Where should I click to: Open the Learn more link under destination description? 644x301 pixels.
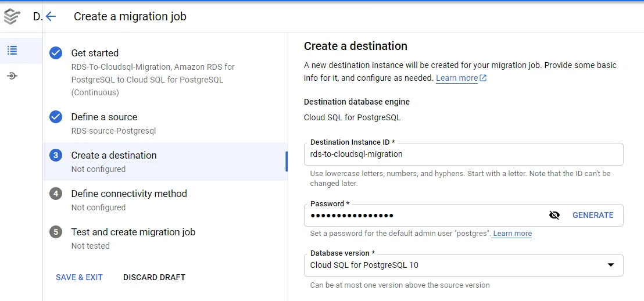457,78
